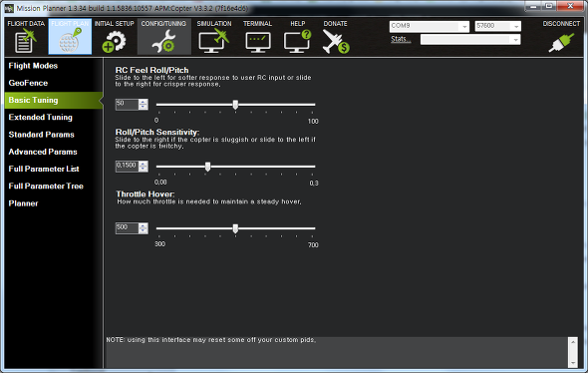The width and height of the screenshot is (588, 373).
Task: Open the Initial Setup gear icon
Action: (114, 42)
